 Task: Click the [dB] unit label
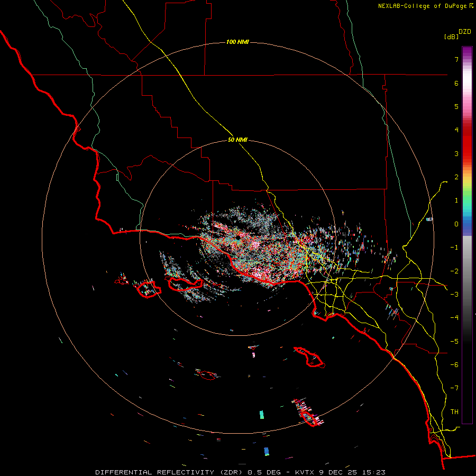452,36
